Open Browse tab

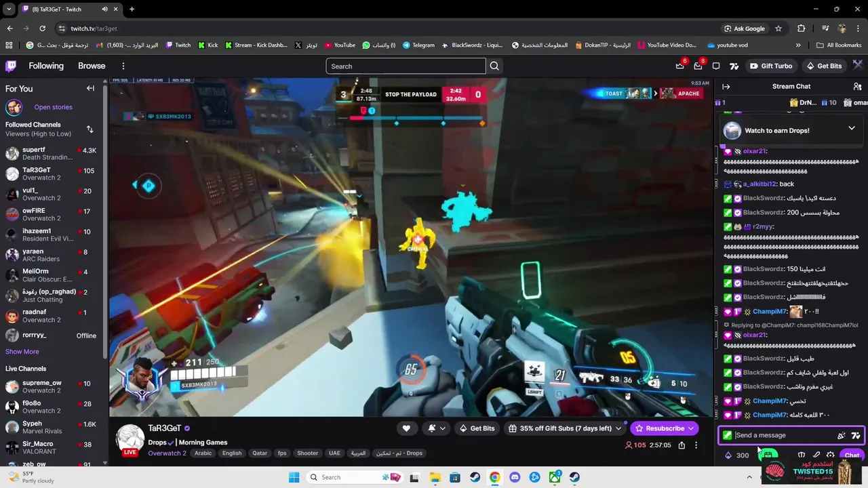coord(92,66)
